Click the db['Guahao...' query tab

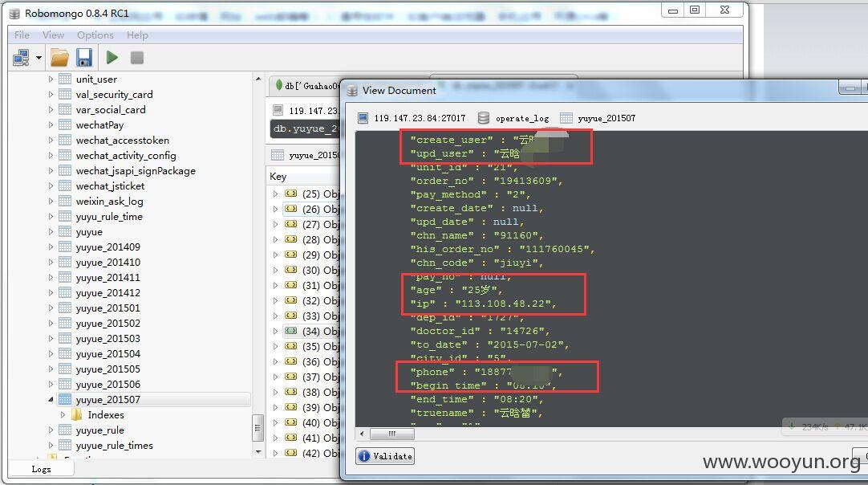pyautogui.click(x=306, y=86)
